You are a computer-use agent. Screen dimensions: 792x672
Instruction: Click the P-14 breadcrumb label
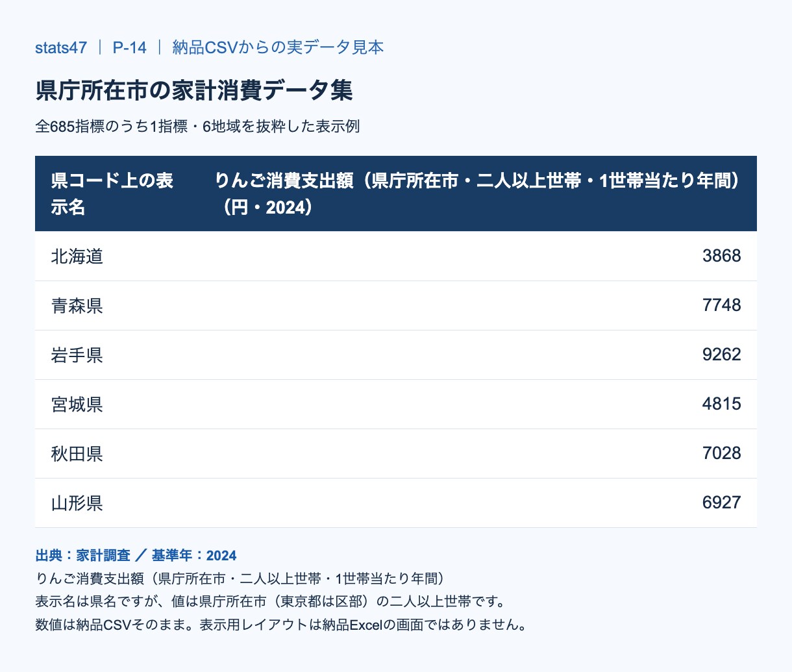130,48
